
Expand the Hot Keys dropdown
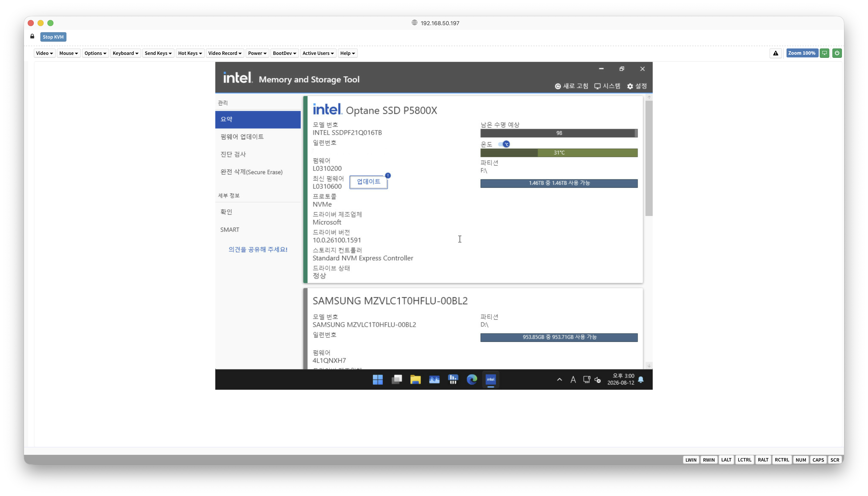pyautogui.click(x=190, y=53)
